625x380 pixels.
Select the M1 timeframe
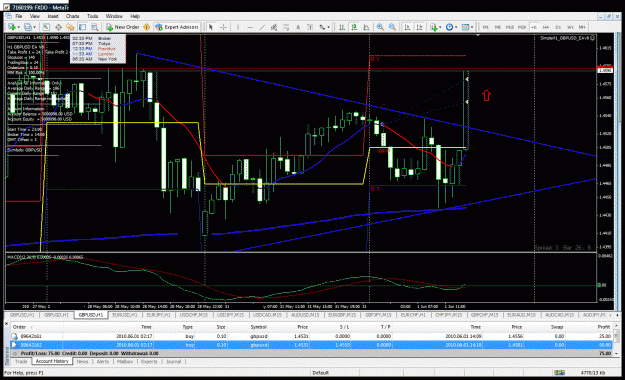(x=485, y=27)
